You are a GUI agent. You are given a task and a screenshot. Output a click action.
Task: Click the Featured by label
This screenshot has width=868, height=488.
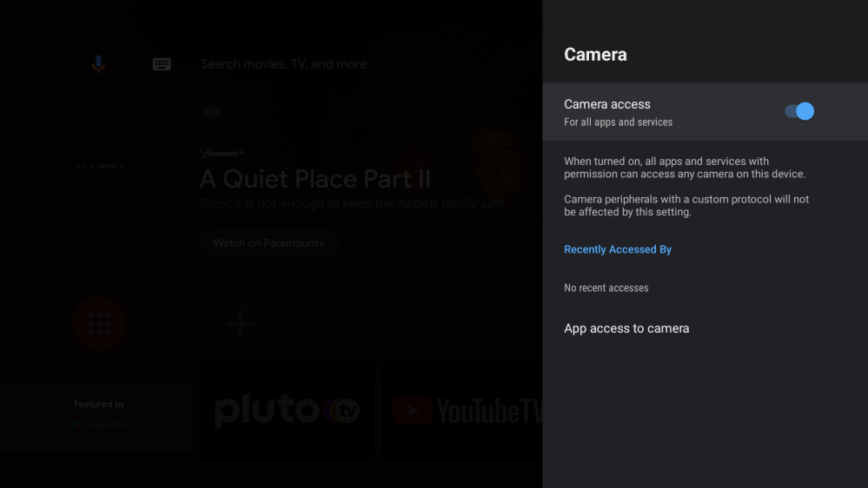[99, 404]
